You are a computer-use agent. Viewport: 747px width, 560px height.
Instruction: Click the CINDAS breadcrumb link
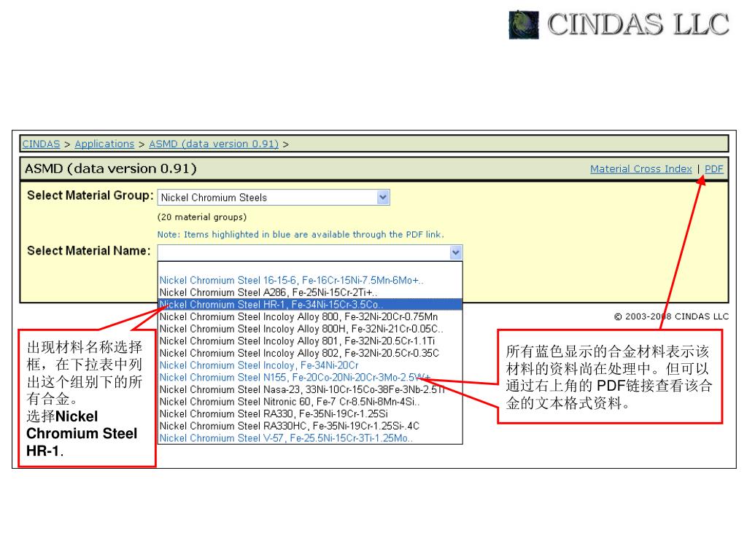click(41, 144)
